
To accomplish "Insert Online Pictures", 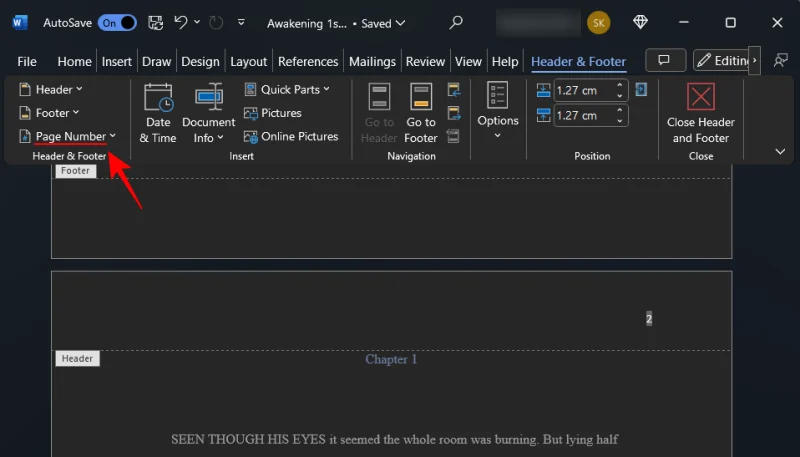I will [291, 136].
